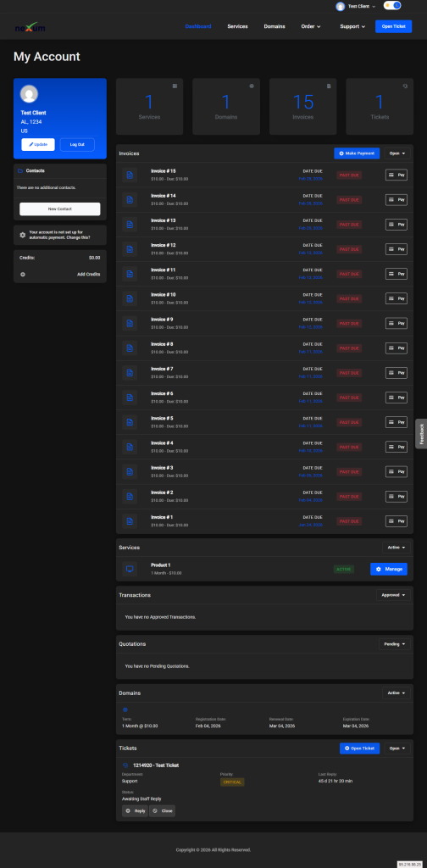Click the automatic payment gear icon

click(x=23, y=235)
